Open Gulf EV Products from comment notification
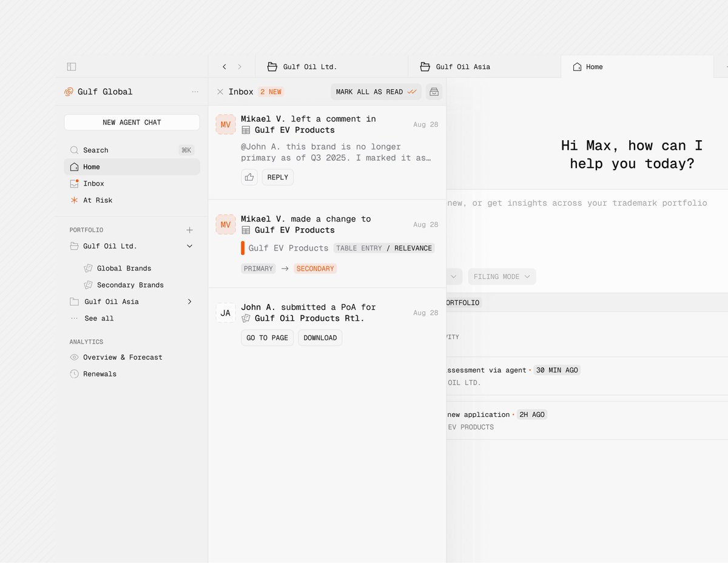Viewport: 728px width, 563px height. pyautogui.click(x=288, y=130)
